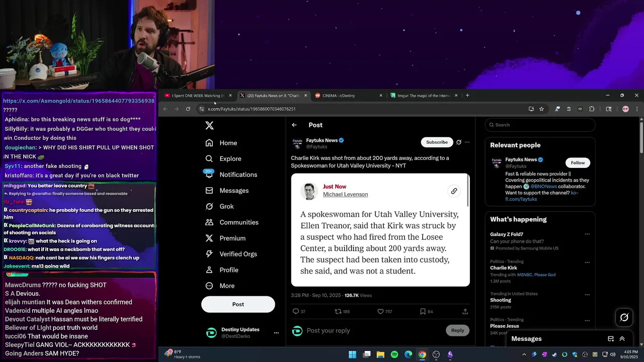Bookmark this page with star icon
The width and height of the screenshot is (644, 362).
coord(541,109)
